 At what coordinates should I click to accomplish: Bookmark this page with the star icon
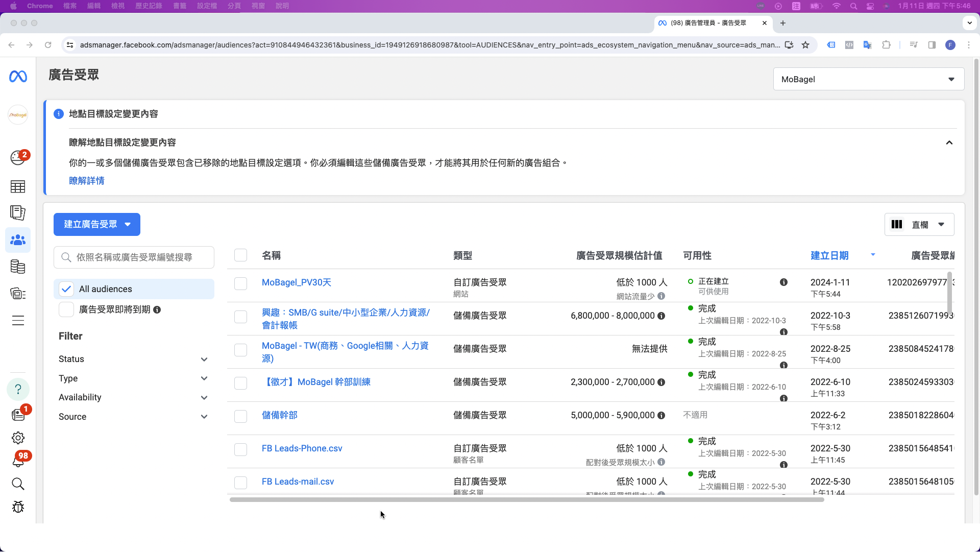coord(805,45)
